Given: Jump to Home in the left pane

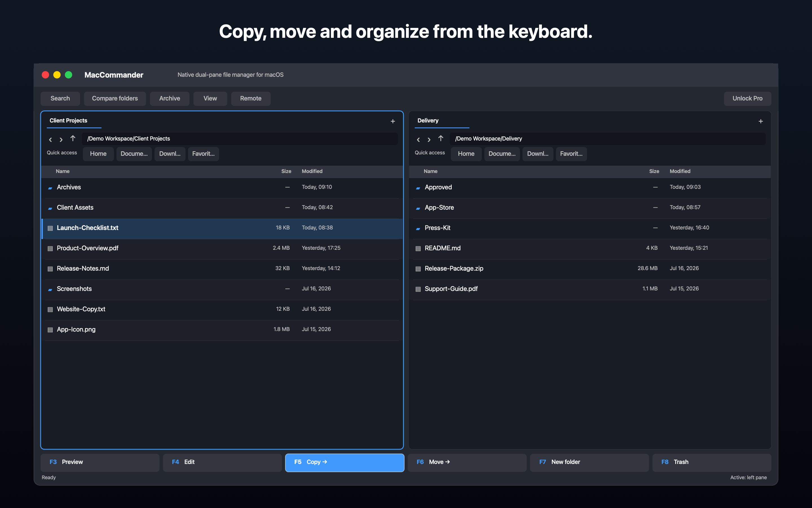Looking at the screenshot, I should pyautogui.click(x=98, y=154).
